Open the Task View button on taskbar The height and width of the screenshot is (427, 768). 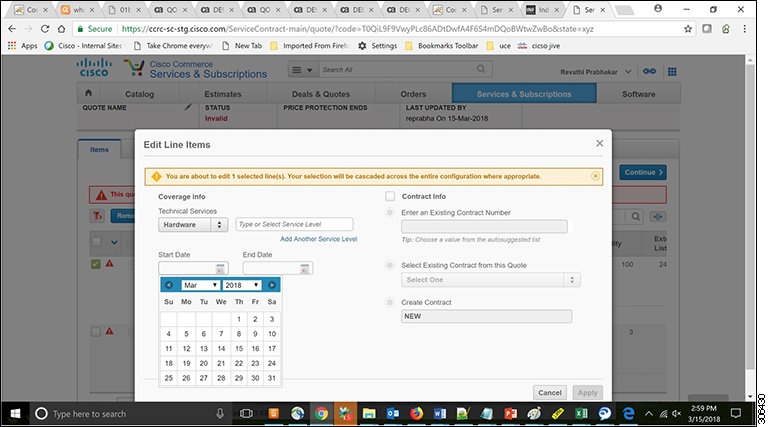[246, 414]
